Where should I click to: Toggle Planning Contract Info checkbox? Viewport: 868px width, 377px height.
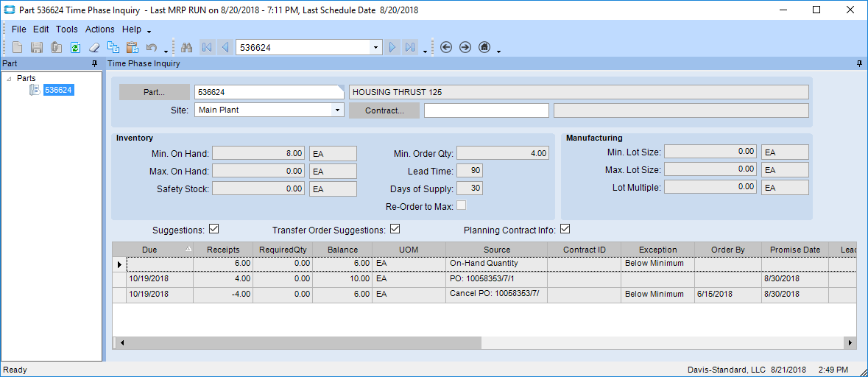click(x=565, y=229)
